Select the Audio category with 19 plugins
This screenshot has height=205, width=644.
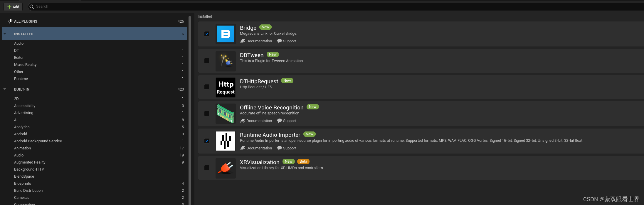pos(95,155)
